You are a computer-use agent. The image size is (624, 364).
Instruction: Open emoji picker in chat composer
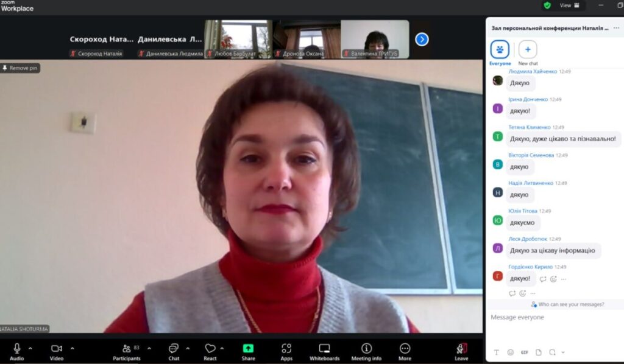pyautogui.click(x=510, y=352)
